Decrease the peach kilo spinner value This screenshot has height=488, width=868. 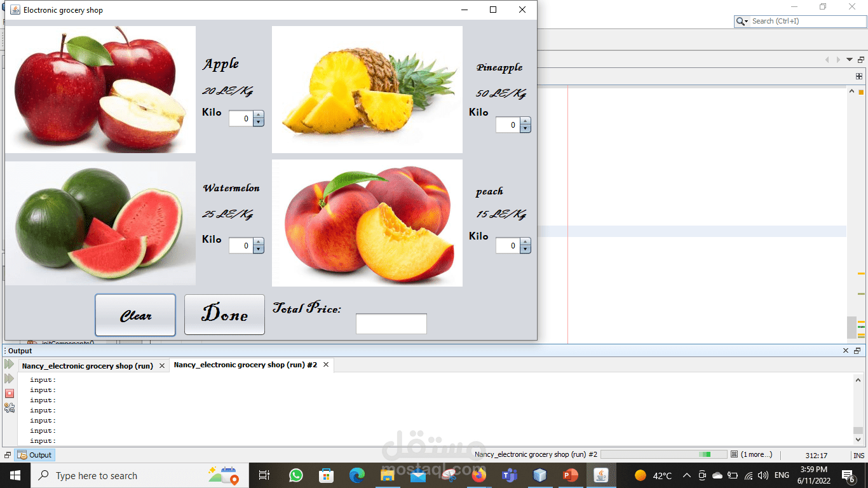click(525, 249)
